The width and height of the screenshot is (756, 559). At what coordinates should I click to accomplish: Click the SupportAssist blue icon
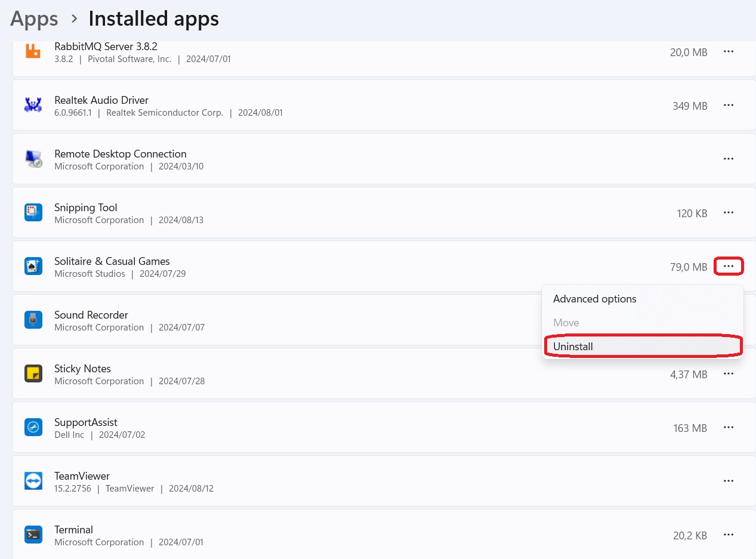click(33, 427)
